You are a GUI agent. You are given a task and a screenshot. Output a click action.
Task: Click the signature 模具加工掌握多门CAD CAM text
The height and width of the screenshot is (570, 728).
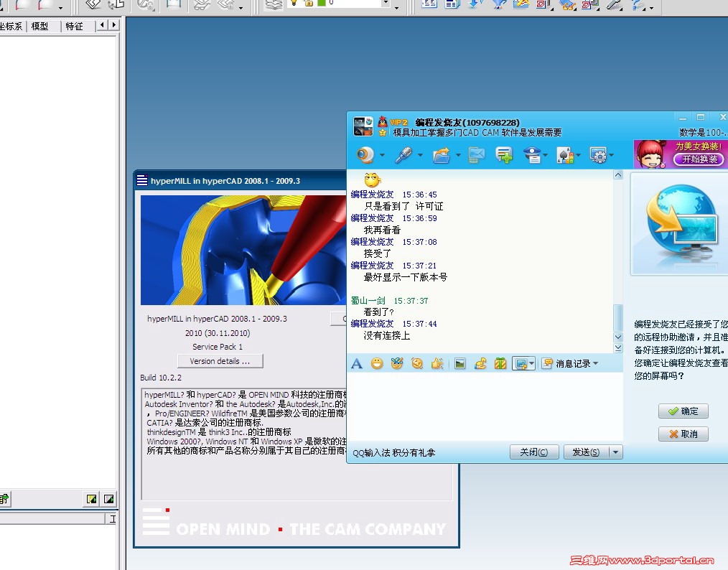tap(477, 133)
